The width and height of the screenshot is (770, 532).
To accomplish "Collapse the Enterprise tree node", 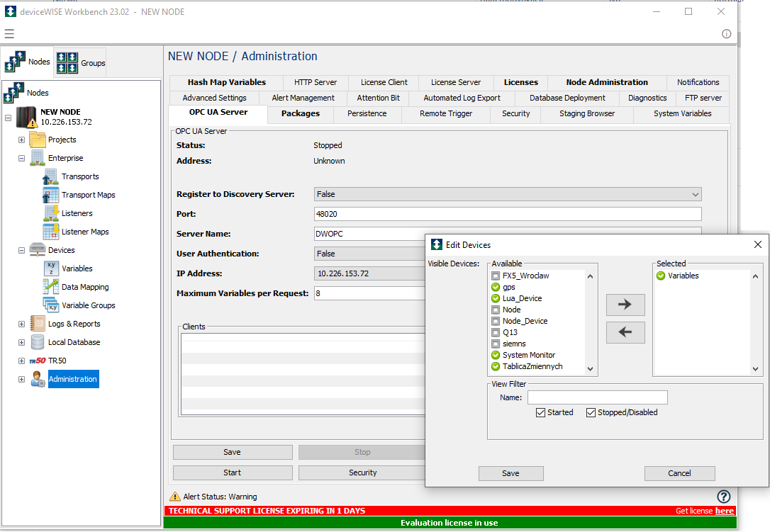I will pyautogui.click(x=21, y=158).
